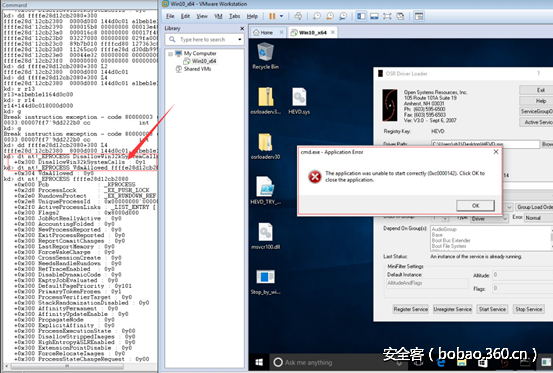Select the HEVD_TRY script file on the desktop

[265, 190]
